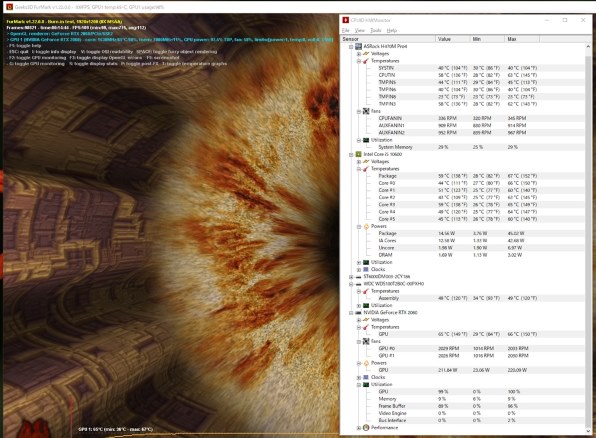Click the Sensor column header
Screen dimensions: 596x438
point(388,39)
